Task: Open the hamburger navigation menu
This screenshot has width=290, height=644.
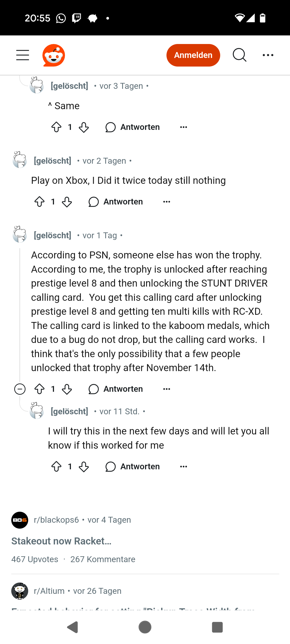Action: click(23, 55)
